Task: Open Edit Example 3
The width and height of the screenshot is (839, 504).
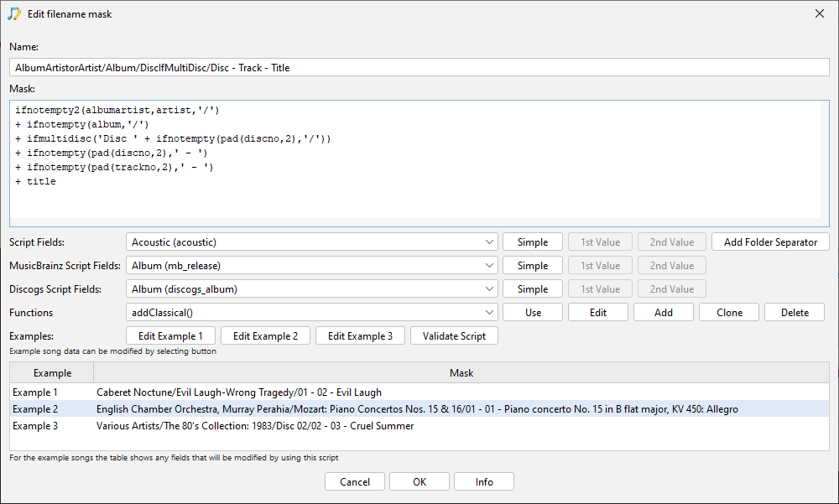Action: click(x=360, y=336)
